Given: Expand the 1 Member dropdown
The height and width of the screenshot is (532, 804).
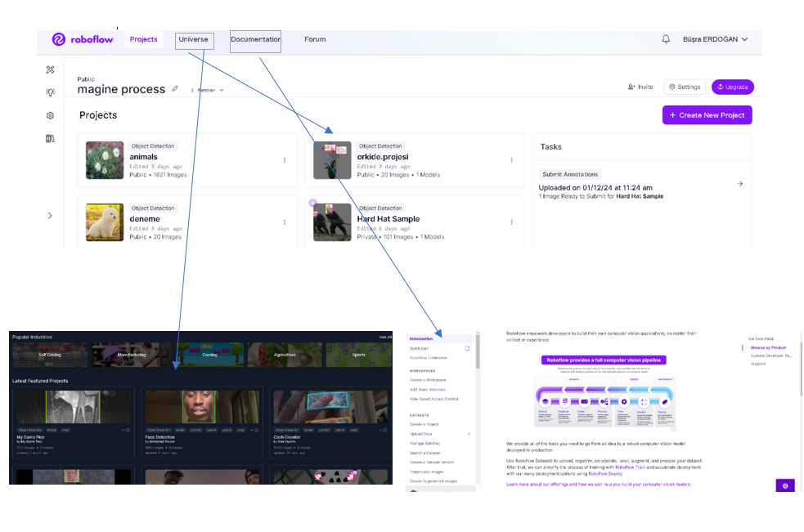Looking at the screenshot, I should coord(208,90).
